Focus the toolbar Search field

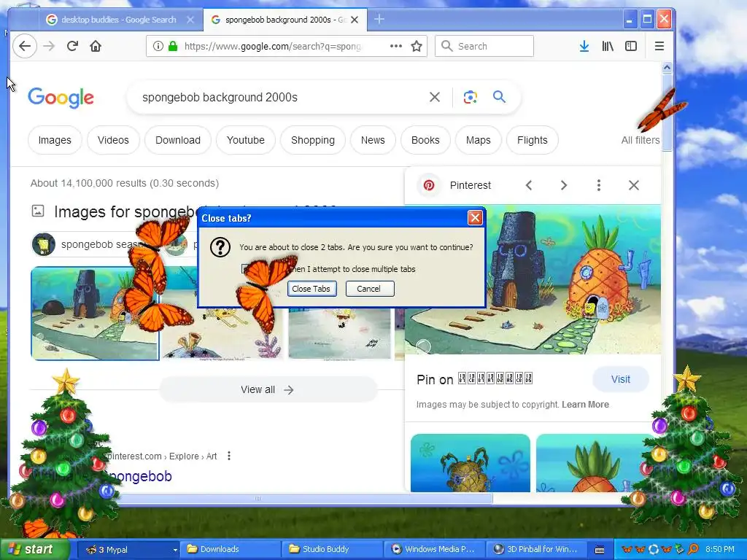[484, 46]
